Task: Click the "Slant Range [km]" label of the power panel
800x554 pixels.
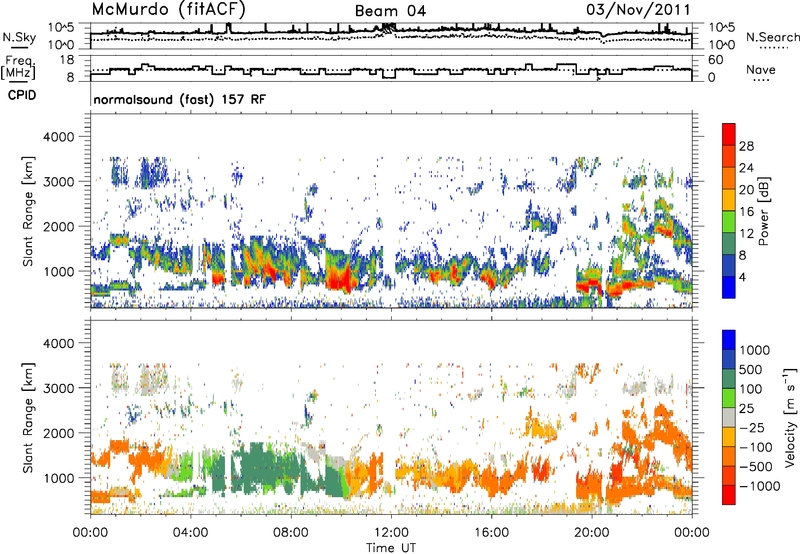Action: pyautogui.click(x=28, y=211)
